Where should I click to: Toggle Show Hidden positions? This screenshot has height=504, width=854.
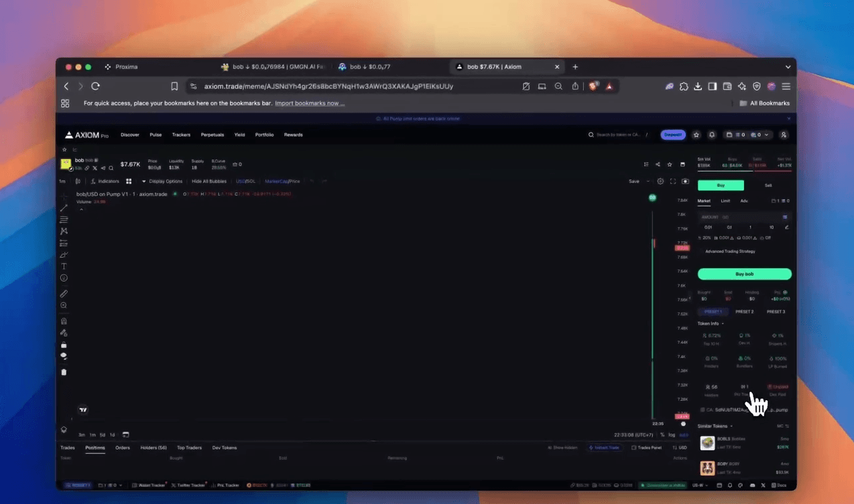pyautogui.click(x=562, y=448)
